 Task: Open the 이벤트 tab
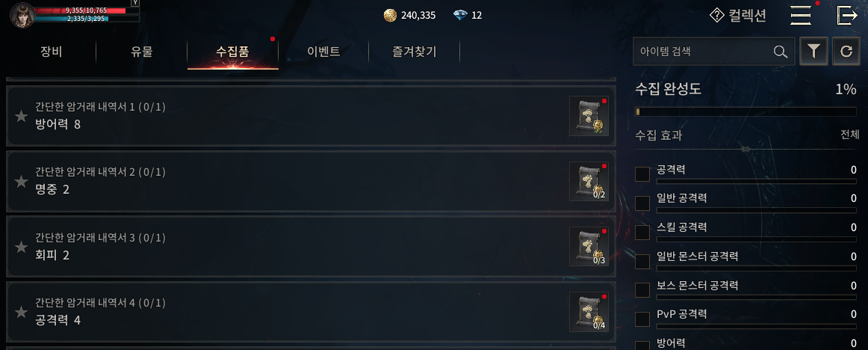(x=323, y=52)
